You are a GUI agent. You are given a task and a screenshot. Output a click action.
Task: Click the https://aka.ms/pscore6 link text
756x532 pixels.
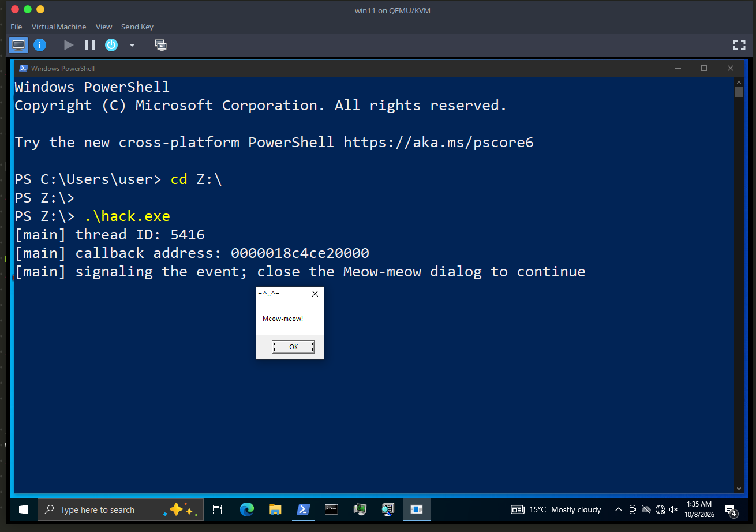click(439, 142)
